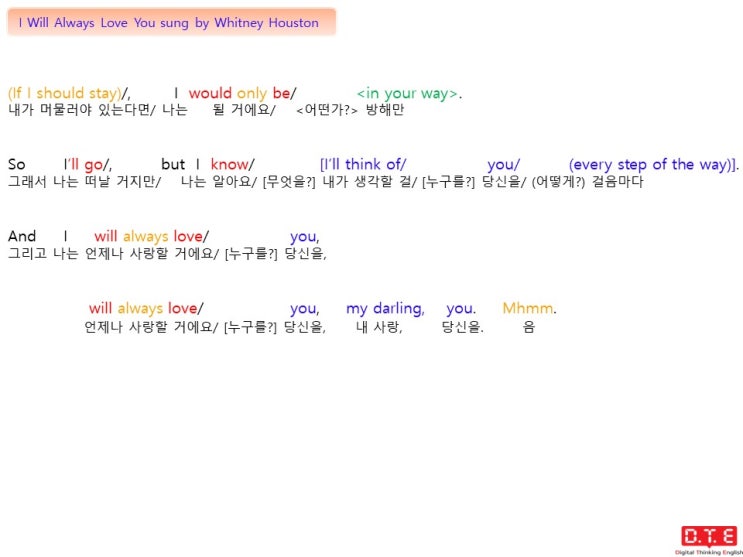Click the green text "<in your way>"

point(408,93)
